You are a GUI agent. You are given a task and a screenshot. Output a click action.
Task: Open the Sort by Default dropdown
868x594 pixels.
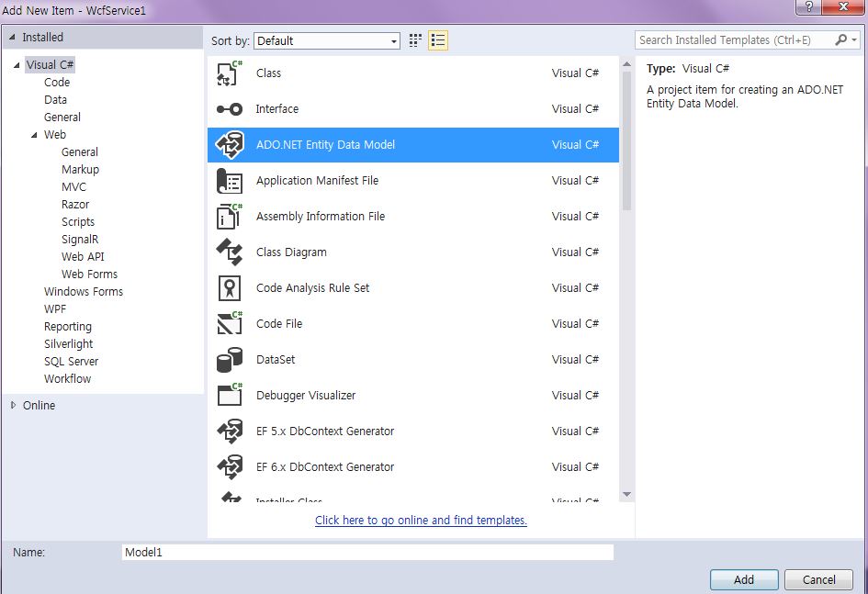click(x=327, y=41)
